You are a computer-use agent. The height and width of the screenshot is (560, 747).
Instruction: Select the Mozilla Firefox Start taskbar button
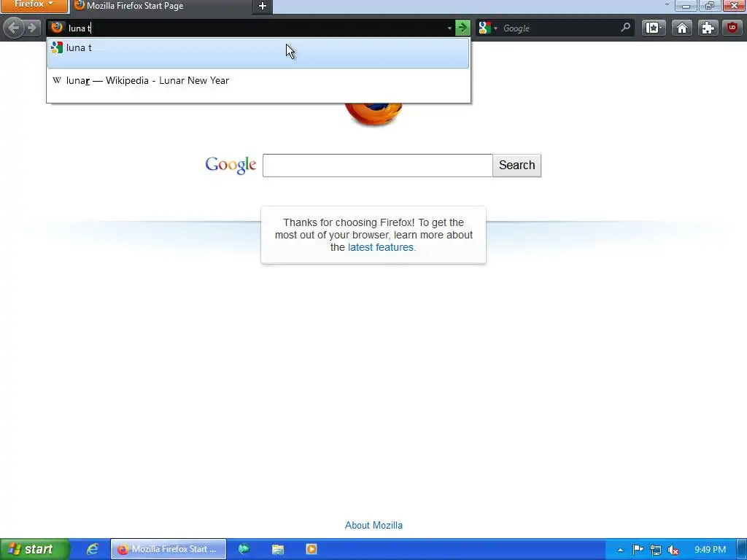click(x=169, y=549)
